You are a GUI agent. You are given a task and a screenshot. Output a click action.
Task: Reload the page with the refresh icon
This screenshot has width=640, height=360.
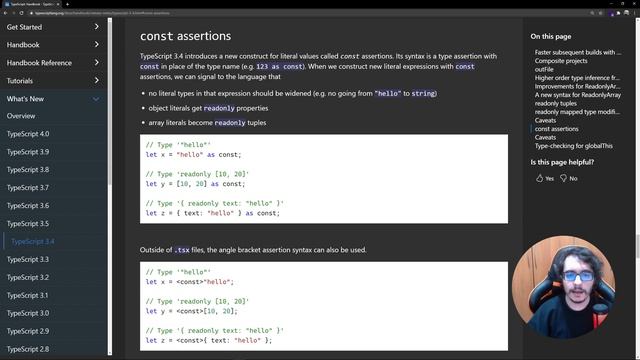[21, 13]
